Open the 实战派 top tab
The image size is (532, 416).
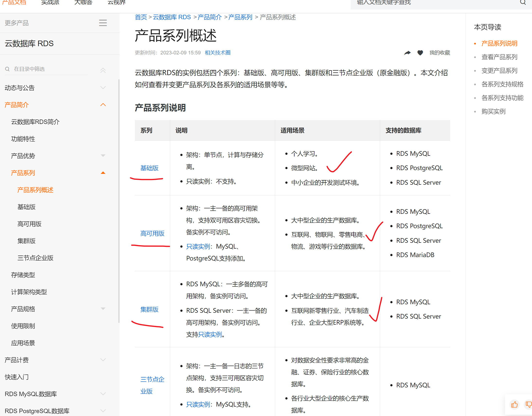point(50,2)
